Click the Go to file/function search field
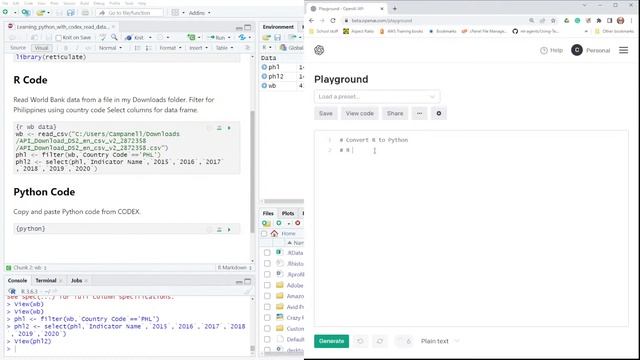The image size is (640, 360). [129, 13]
